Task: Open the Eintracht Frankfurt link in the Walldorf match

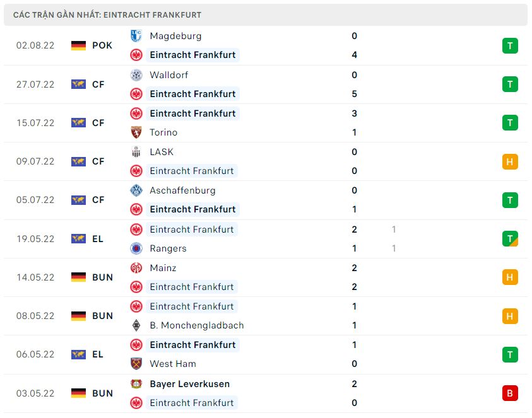Action: pos(193,93)
